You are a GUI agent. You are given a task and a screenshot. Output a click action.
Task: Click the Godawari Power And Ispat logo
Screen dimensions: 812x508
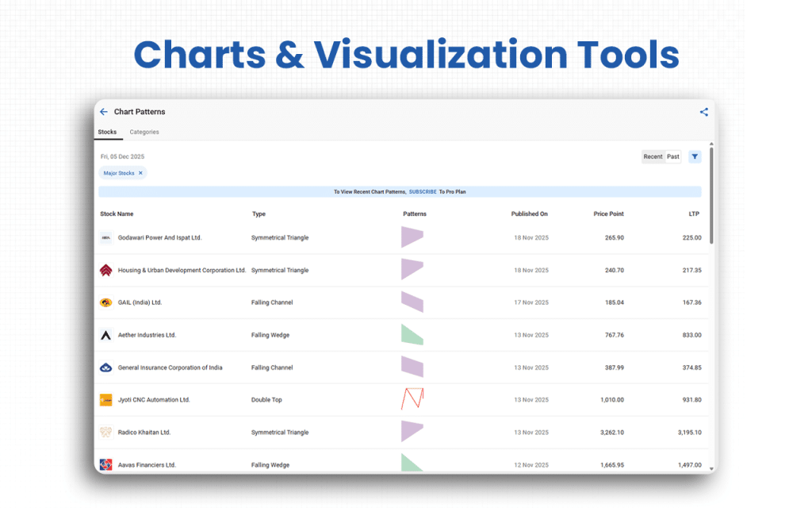pos(105,237)
